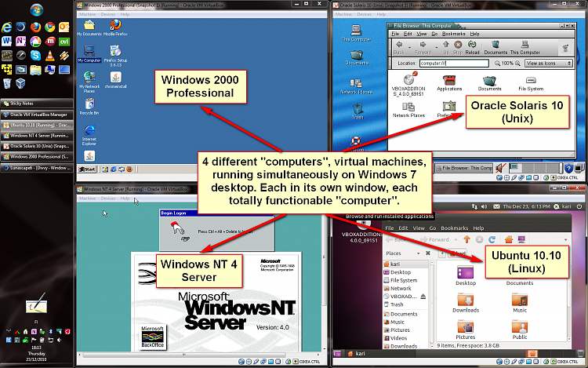Click Up arrow in Solaris File Browser toolbar
The height and width of the screenshot is (368, 588).
point(446,48)
